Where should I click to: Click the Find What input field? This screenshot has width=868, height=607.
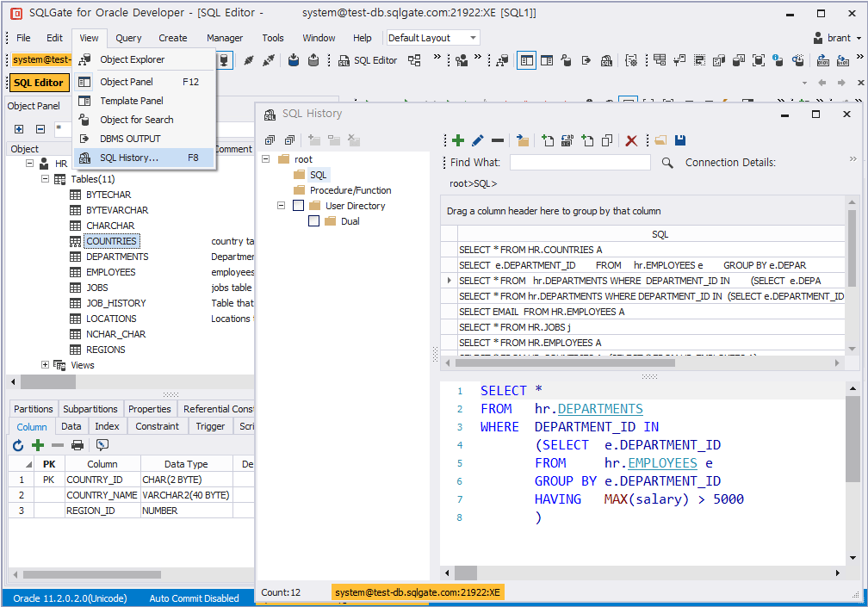point(580,163)
